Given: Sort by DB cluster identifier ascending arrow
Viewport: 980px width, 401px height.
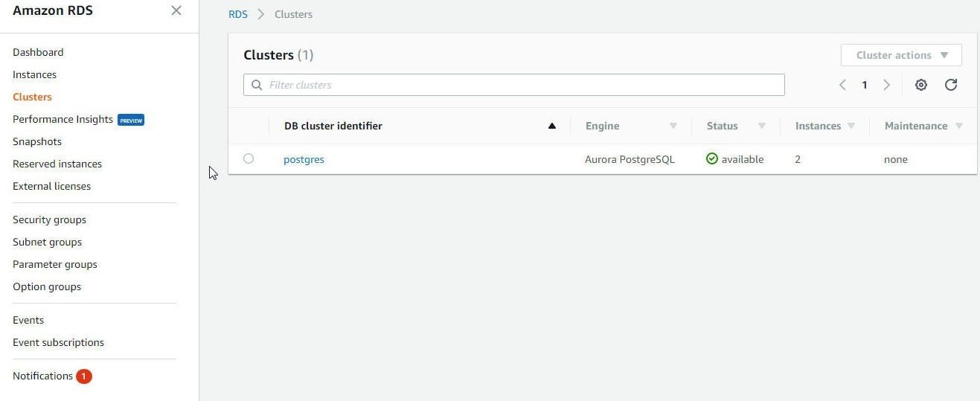Looking at the screenshot, I should 552,126.
